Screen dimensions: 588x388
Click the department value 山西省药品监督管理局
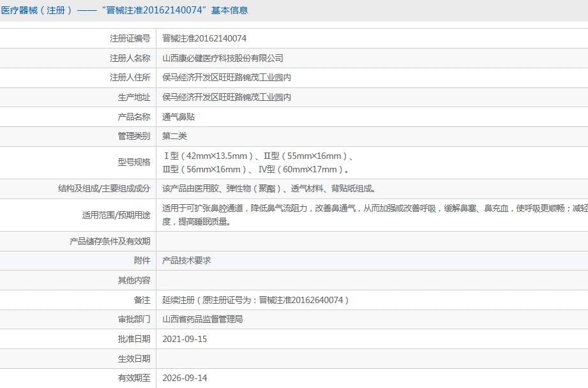(202, 319)
